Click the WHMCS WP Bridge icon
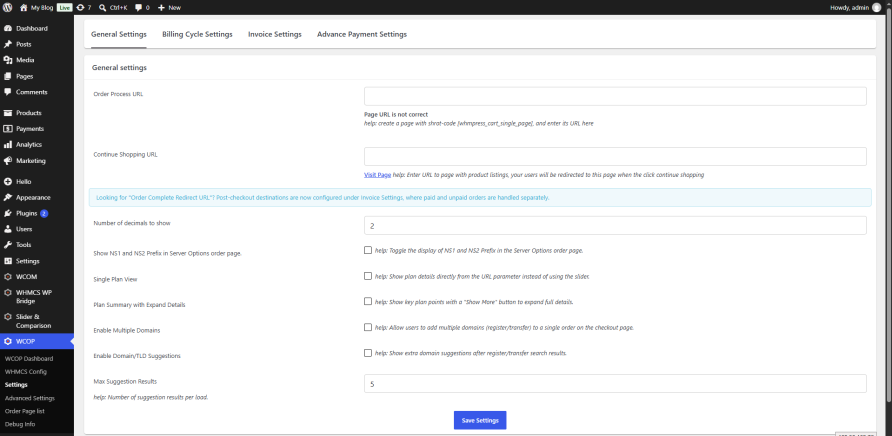Screen dimensions: 892x436 8,293
